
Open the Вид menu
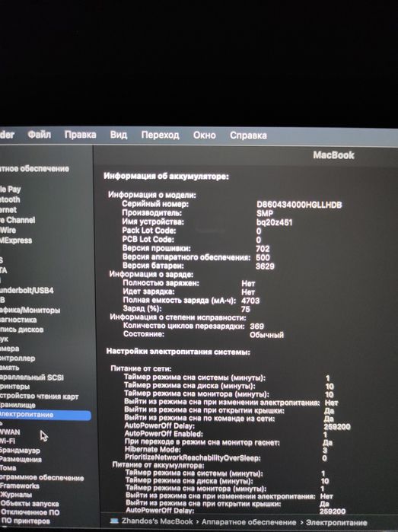pos(119,135)
